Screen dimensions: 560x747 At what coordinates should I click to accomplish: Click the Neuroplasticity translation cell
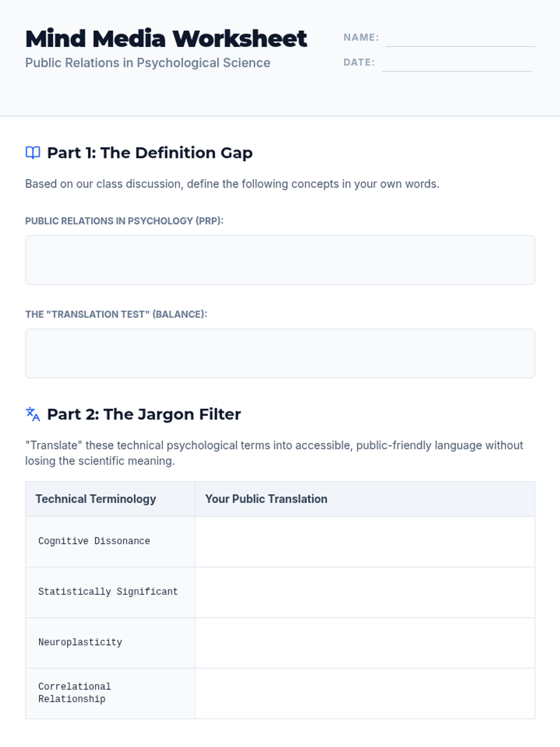click(x=364, y=643)
